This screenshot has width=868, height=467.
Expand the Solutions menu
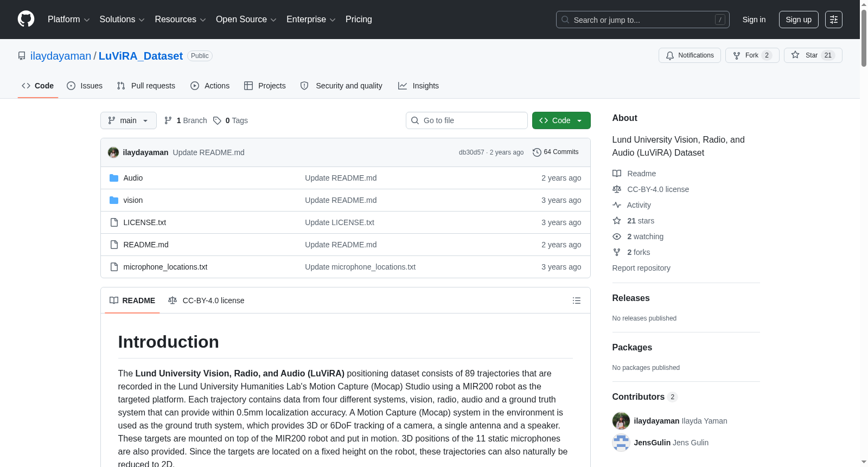click(x=122, y=20)
